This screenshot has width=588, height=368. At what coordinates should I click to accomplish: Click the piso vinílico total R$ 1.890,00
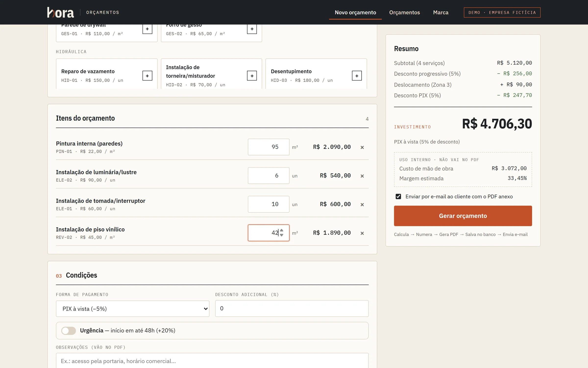pyautogui.click(x=332, y=233)
